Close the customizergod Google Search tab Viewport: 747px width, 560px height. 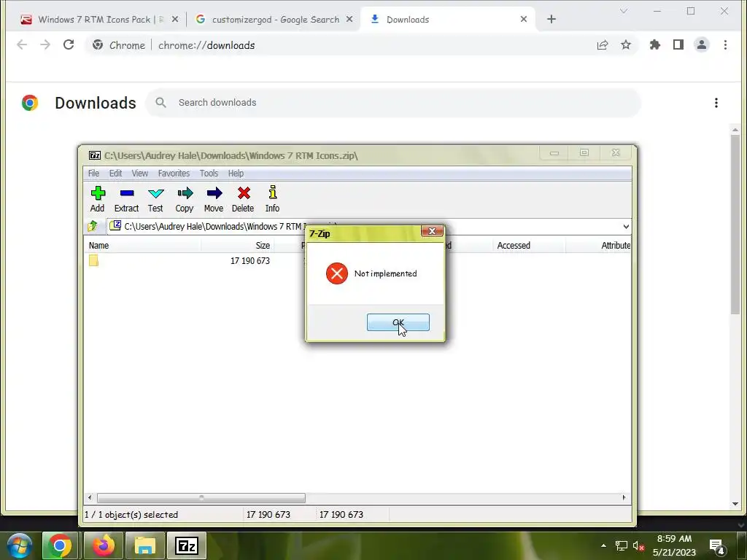coord(349,19)
